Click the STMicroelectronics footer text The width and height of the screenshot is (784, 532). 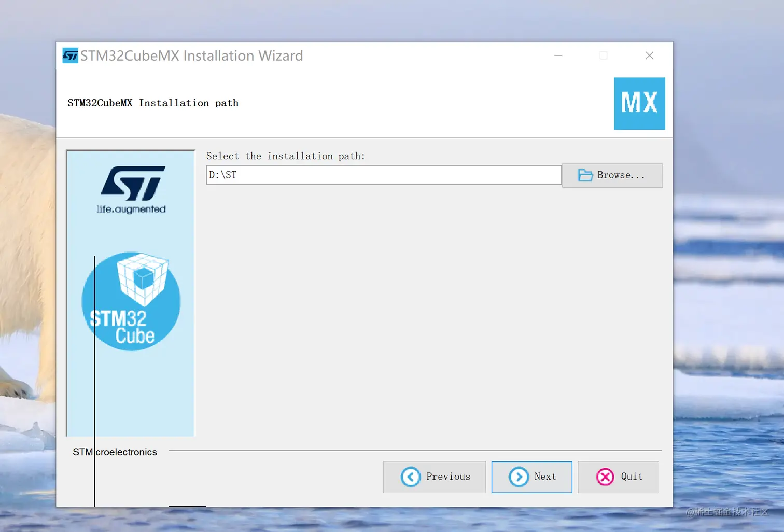click(x=115, y=452)
